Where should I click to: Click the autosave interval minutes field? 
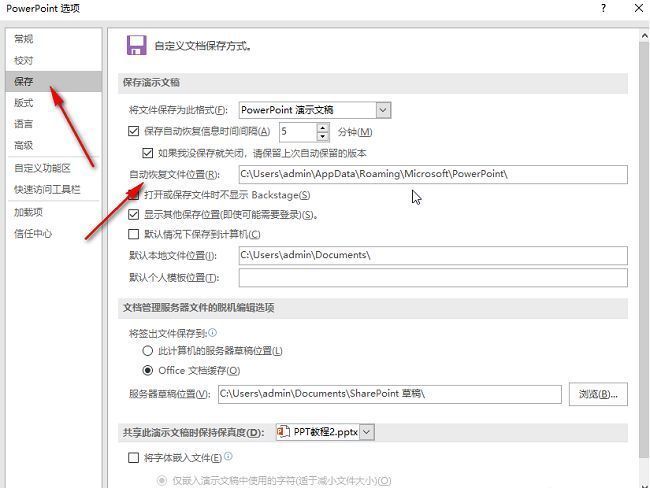point(298,132)
